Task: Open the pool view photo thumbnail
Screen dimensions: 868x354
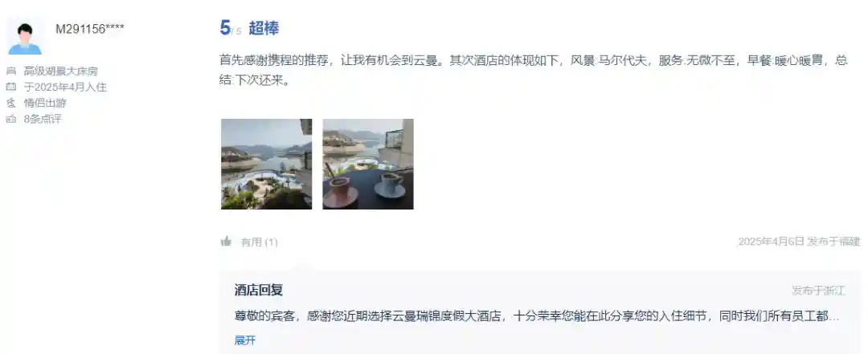Action: click(x=266, y=165)
